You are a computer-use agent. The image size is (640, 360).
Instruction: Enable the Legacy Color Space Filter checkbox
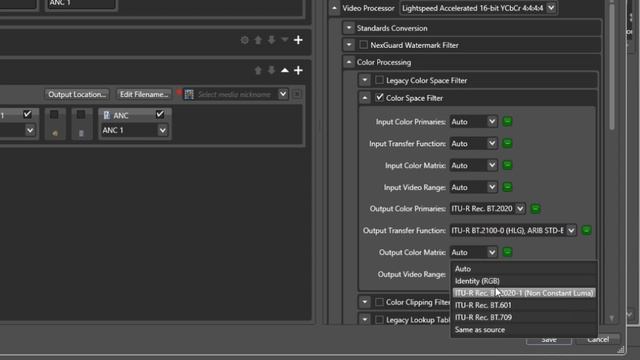(x=379, y=80)
